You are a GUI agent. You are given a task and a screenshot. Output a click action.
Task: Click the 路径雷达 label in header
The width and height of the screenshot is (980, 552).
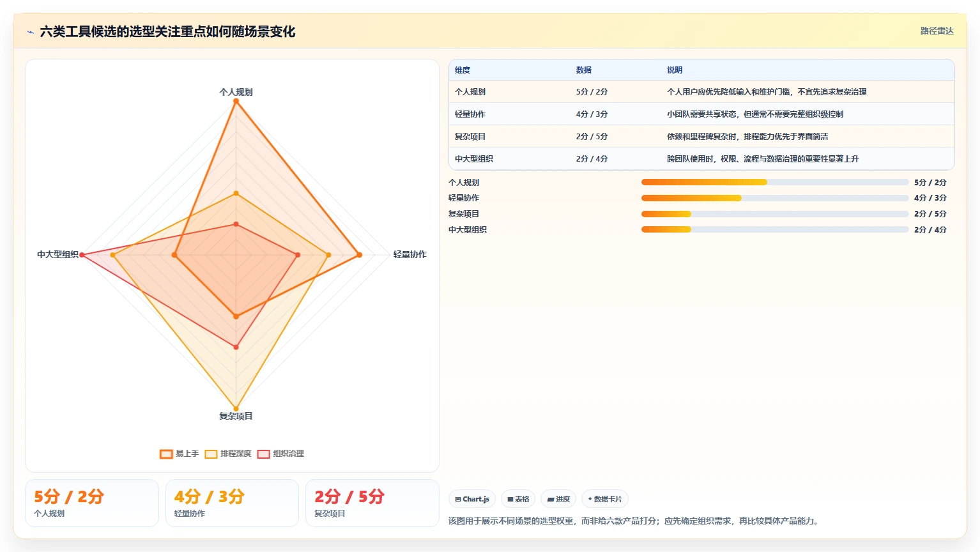point(937,31)
